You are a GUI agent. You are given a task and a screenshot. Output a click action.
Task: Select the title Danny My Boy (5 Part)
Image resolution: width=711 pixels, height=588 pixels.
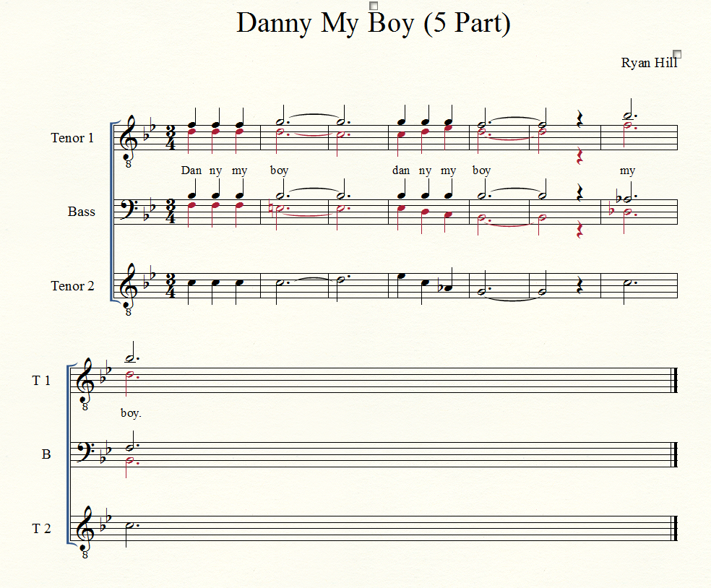(x=373, y=24)
